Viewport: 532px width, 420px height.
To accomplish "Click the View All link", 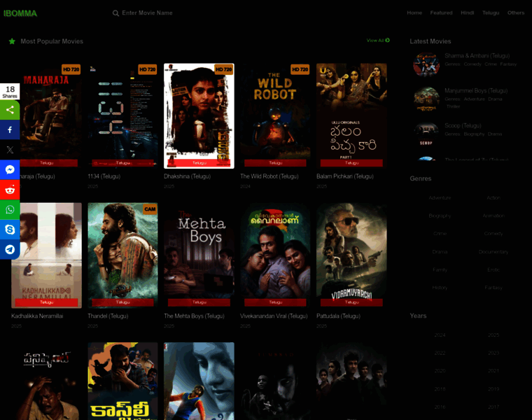I will point(378,41).
